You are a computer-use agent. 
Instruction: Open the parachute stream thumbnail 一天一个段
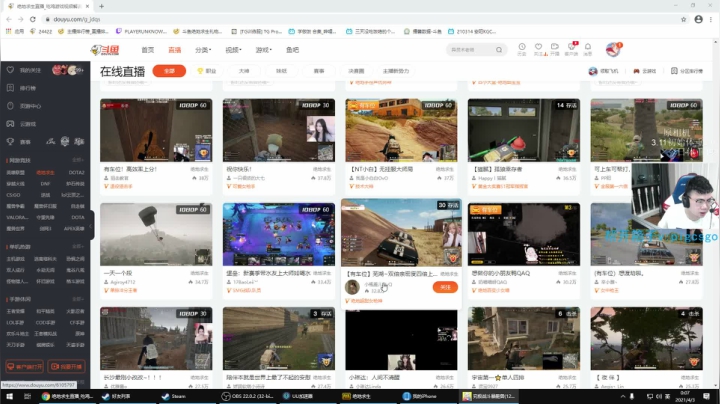tap(156, 234)
